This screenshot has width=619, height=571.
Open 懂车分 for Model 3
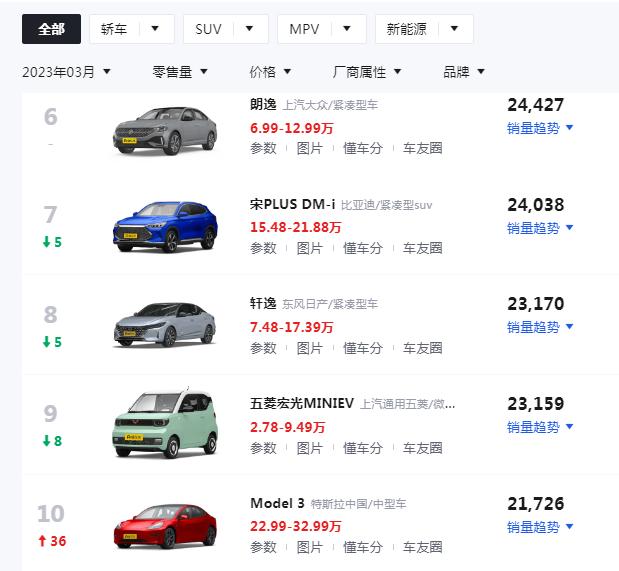tap(363, 547)
